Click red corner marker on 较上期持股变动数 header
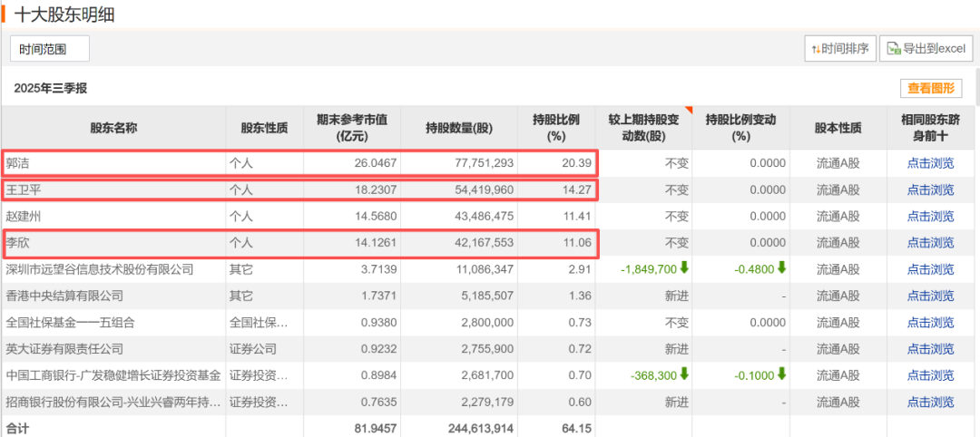980x437 pixels. (688, 111)
